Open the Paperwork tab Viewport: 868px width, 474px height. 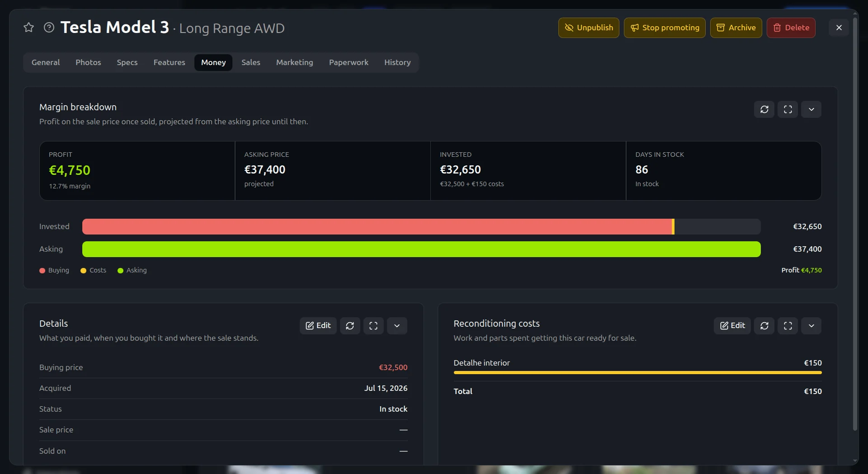(x=349, y=62)
